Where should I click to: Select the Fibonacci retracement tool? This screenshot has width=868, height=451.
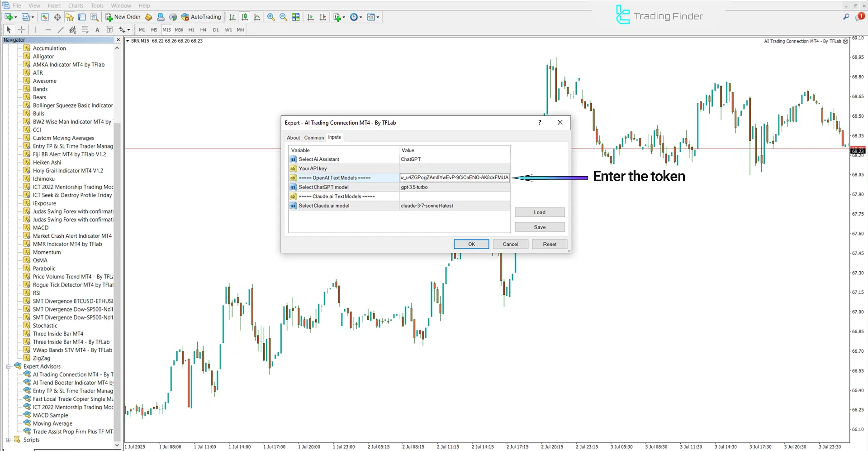[x=85, y=29]
